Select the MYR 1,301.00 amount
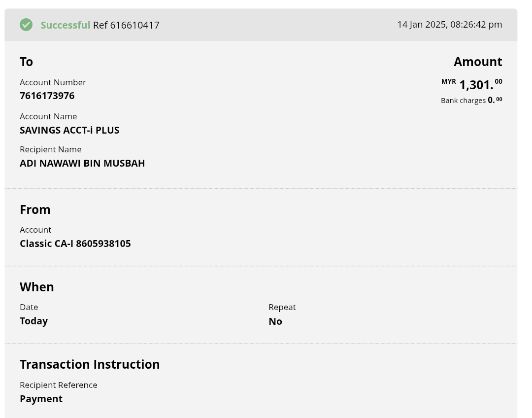Viewport: 532px width, 418px height. (476, 85)
